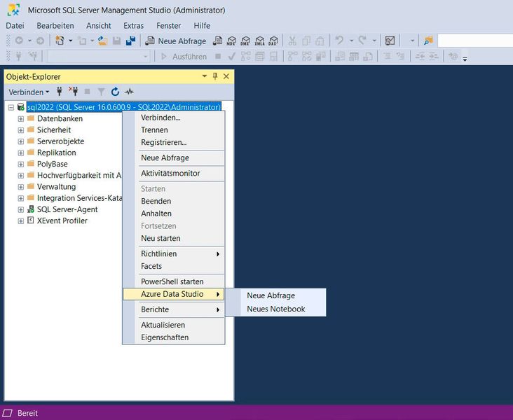Image resolution: width=513 pixels, height=420 pixels.
Task: Click the new project icon in toolbar
Action: [60, 41]
